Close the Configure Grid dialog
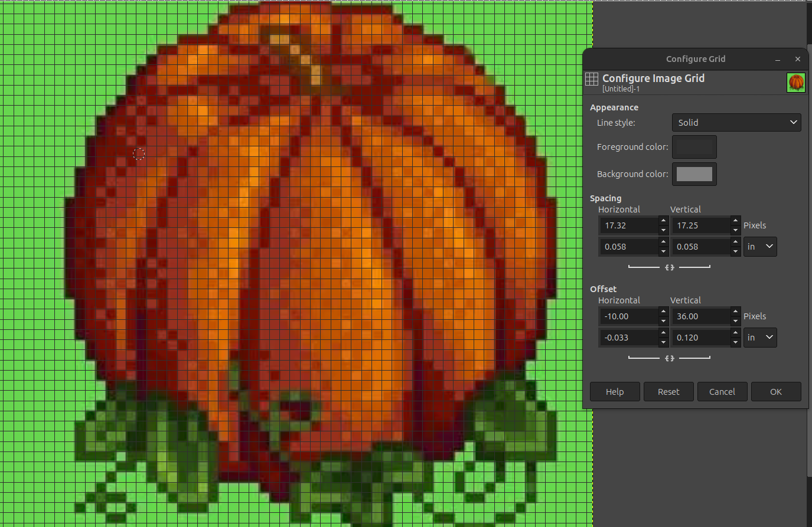 click(798, 59)
